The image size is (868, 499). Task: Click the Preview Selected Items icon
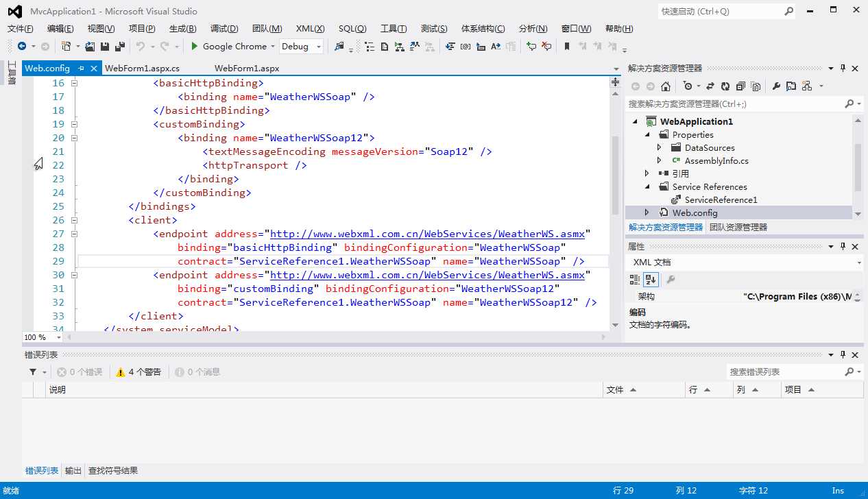[791, 86]
